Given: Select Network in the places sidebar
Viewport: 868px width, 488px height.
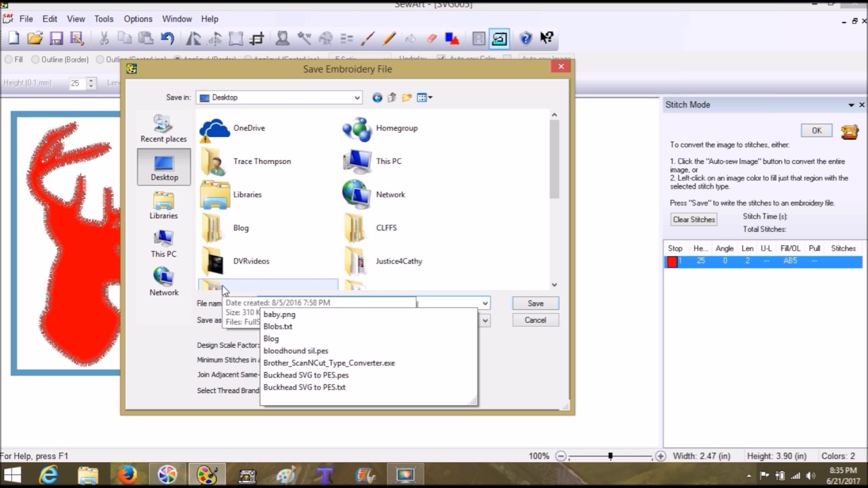Looking at the screenshot, I should (x=163, y=282).
